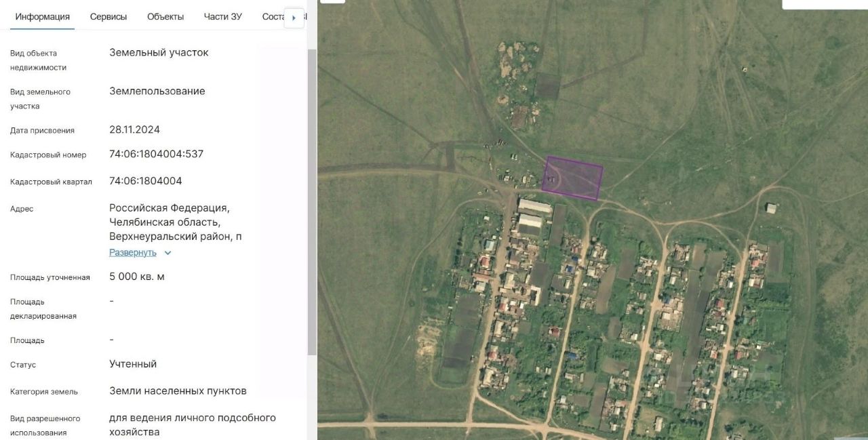Click the status value Учтенный
The width and height of the screenshot is (868, 440).
click(133, 364)
